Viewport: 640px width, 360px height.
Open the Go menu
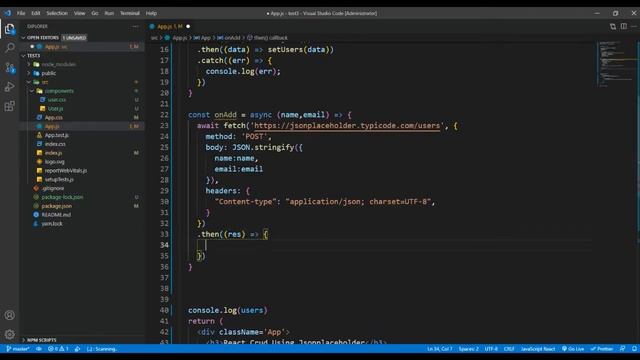pyautogui.click(x=95, y=13)
